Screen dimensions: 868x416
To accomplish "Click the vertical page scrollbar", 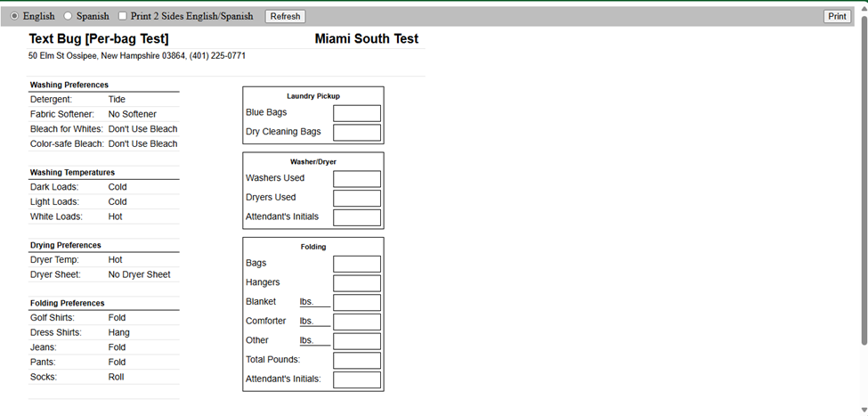I will (863, 178).
